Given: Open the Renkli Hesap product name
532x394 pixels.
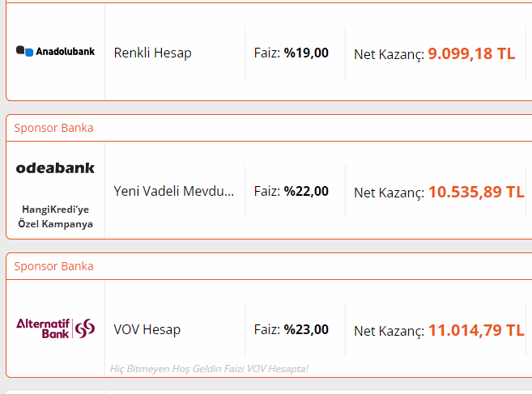Looking at the screenshot, I should pos(153,53).
